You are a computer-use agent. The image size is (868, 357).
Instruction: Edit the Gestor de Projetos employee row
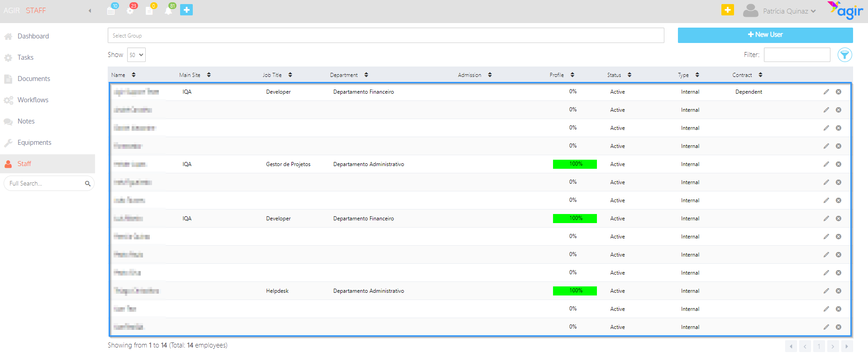click(826, 164)
